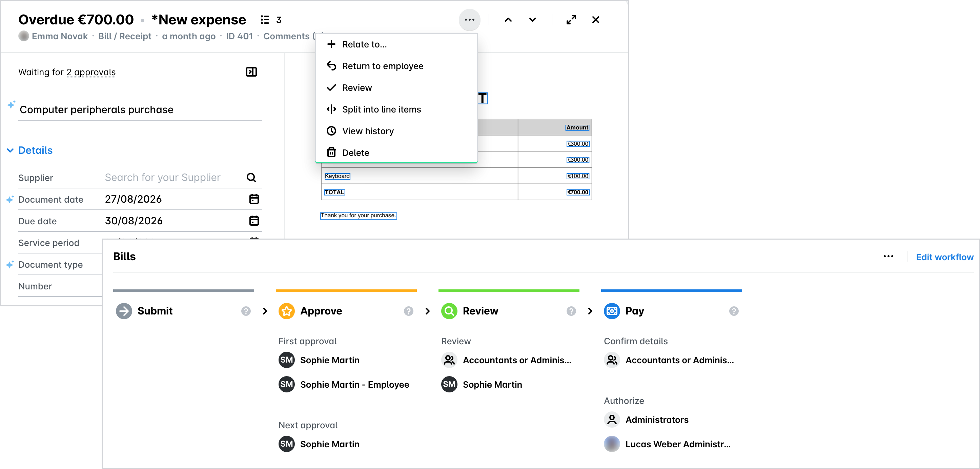Click the Pay step money icon
Image resolution: width=980 pixels, height=469 pixels.
click(612, 311)
